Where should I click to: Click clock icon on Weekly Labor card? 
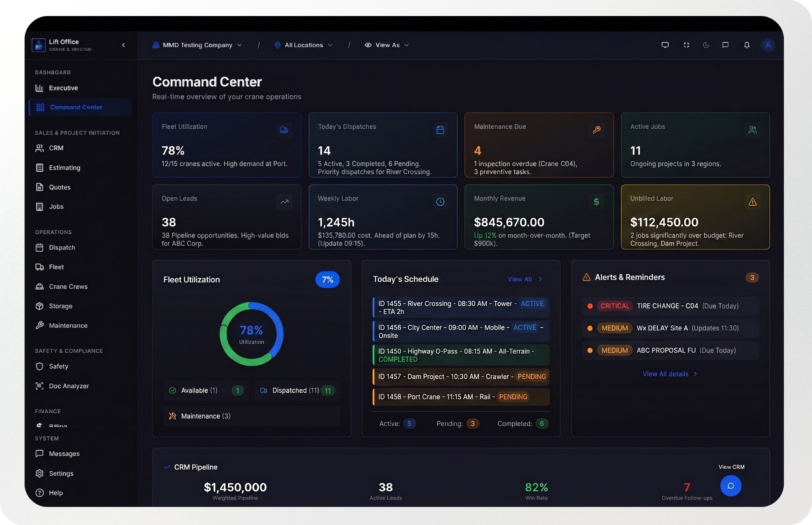pos(440,202)
